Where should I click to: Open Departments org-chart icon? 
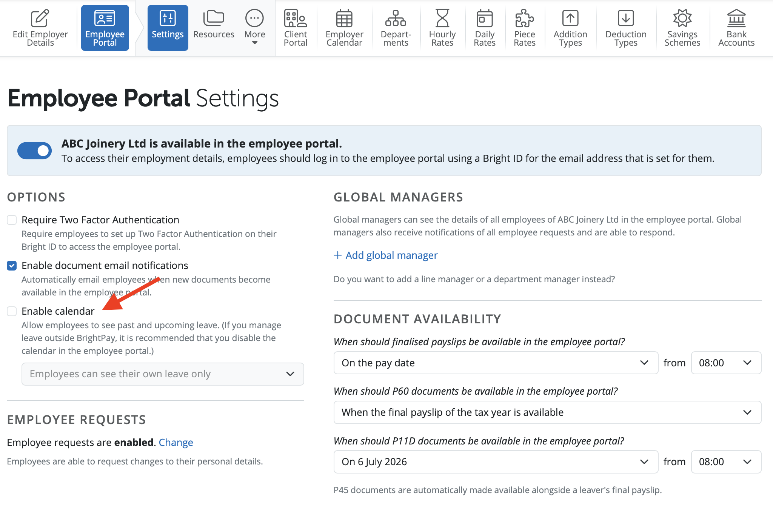coord(395,18)
